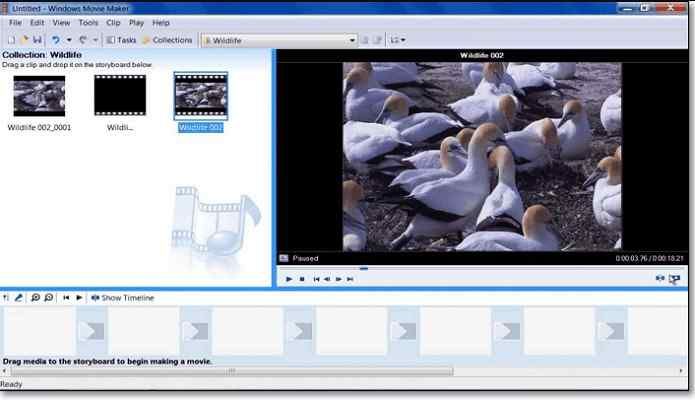Select the Wildlife 002_0001 clip thumbnail

point(39,96)
